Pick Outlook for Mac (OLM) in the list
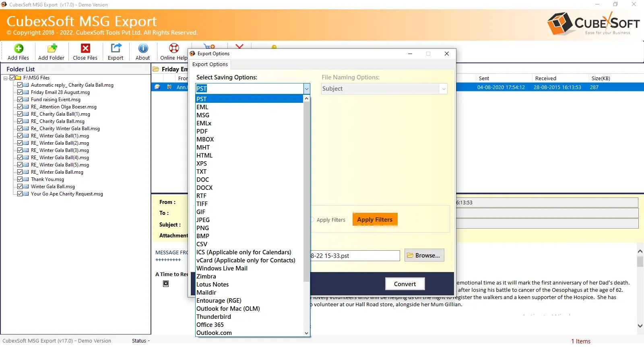The width and height of the screenshot is (644, 347). [249, 309]
